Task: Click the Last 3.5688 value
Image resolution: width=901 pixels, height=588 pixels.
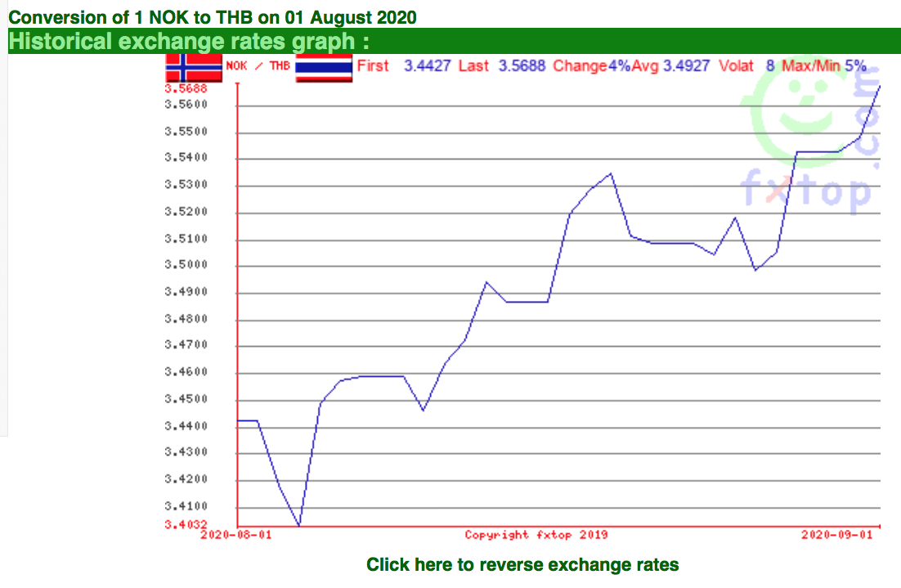Action: 502,66
